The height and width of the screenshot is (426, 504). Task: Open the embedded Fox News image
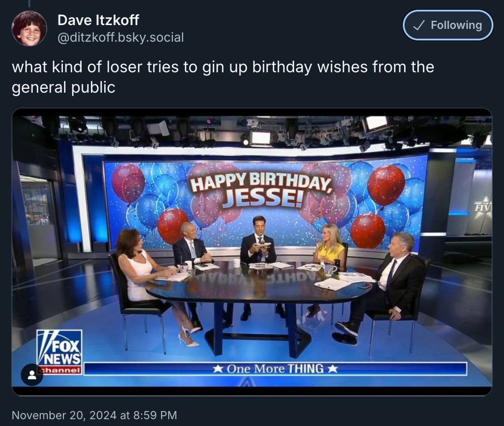(252, 252)
